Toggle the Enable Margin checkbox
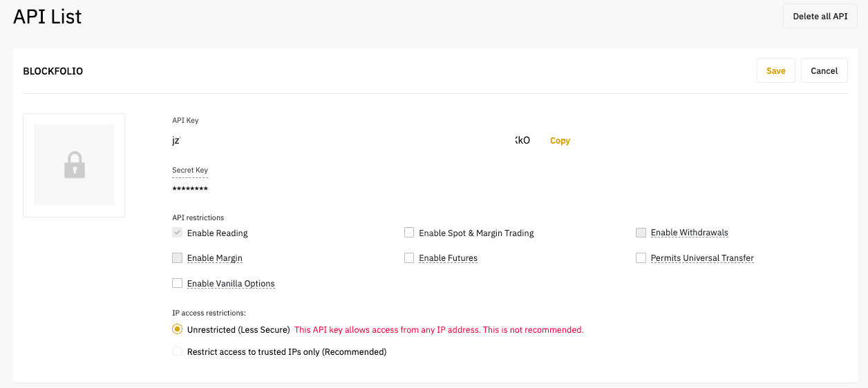 177,258
